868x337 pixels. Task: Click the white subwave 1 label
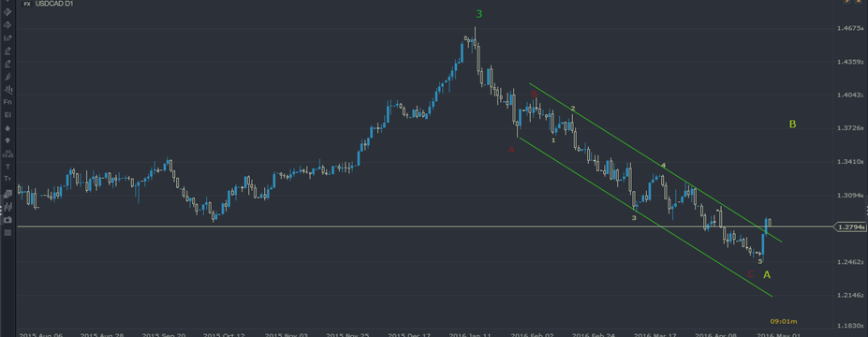click(x=553, y=140)
